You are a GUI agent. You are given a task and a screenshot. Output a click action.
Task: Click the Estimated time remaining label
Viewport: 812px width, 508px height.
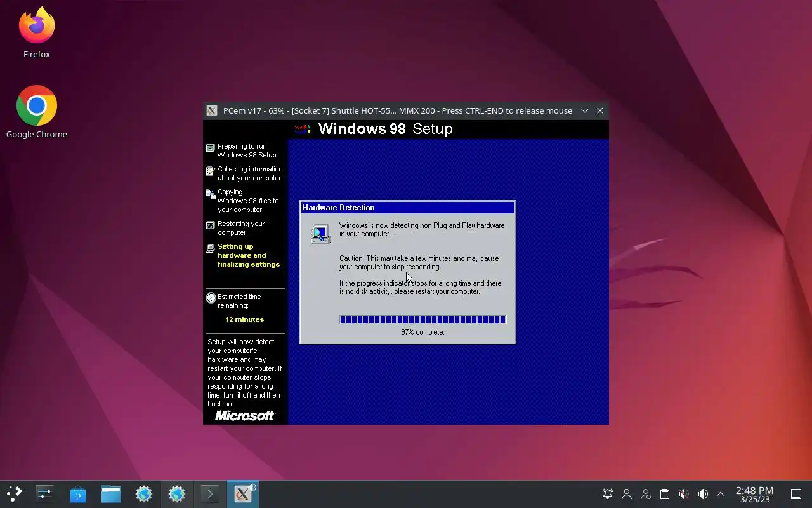click(x=239, y=301)
